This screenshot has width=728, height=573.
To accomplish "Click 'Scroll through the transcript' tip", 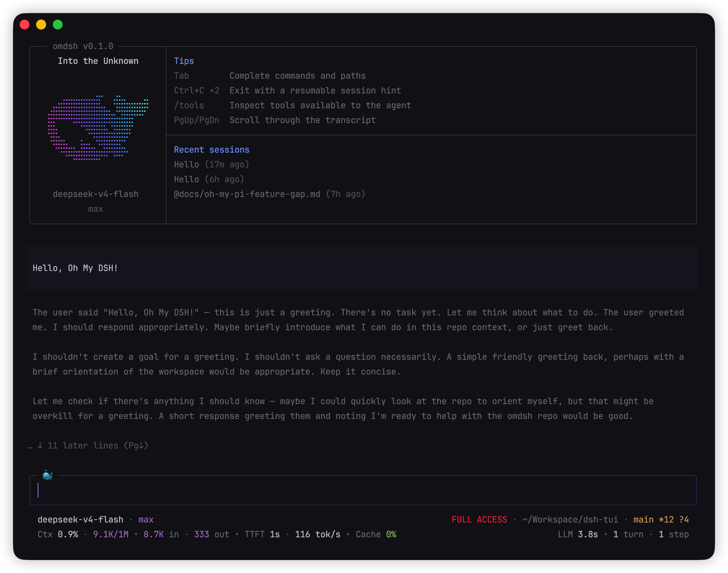I will click(303, 120).
